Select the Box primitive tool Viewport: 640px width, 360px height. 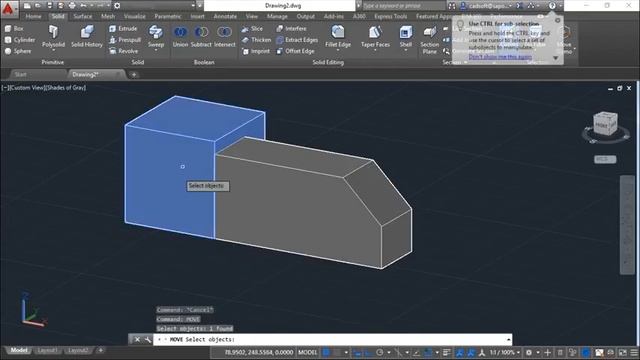14,29
